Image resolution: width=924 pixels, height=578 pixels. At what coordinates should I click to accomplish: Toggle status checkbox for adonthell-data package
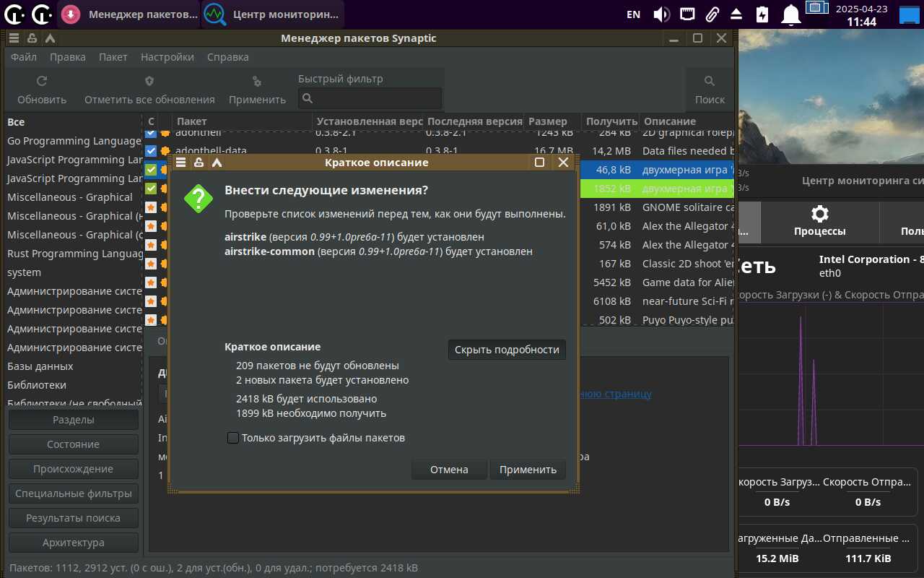click(151, 151)
